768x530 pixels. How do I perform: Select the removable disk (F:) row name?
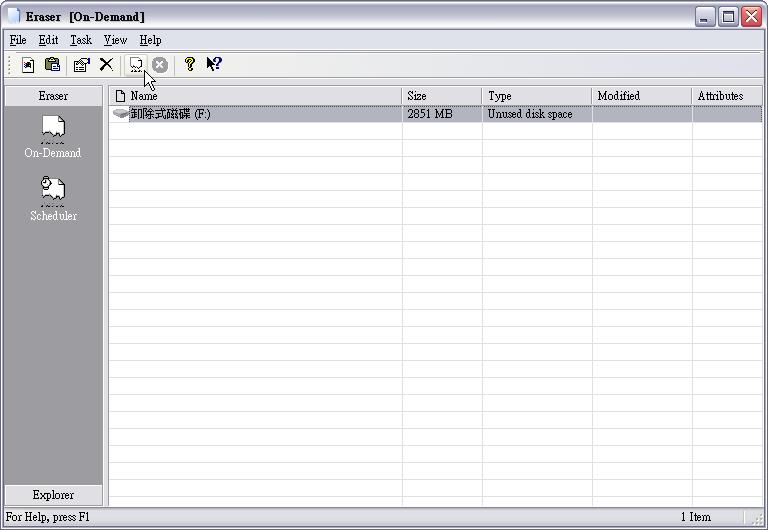pos(170,114)
